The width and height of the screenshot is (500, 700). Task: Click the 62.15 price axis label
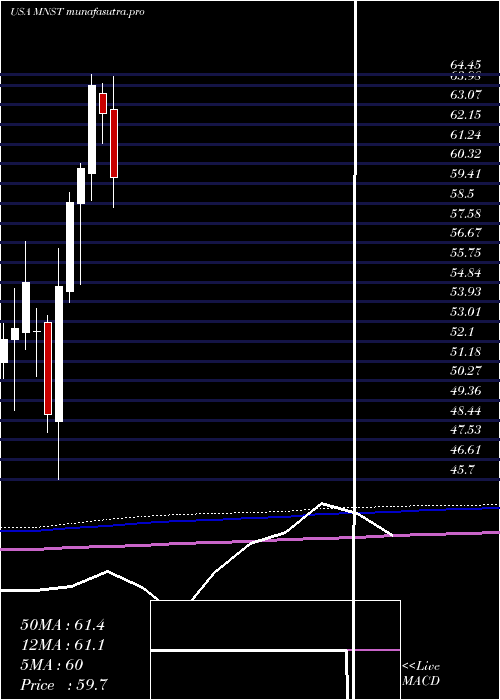[x=466, y=115]
